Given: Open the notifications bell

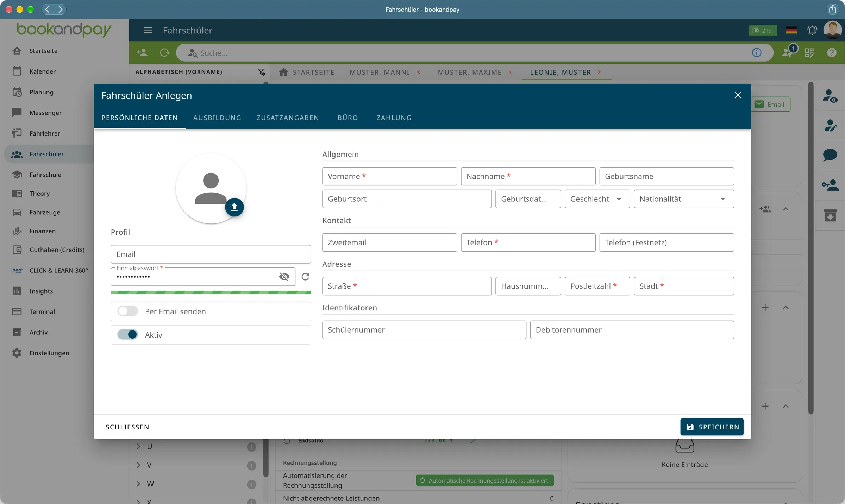Looking at the screenshot, I should click(x=812, y=30).
